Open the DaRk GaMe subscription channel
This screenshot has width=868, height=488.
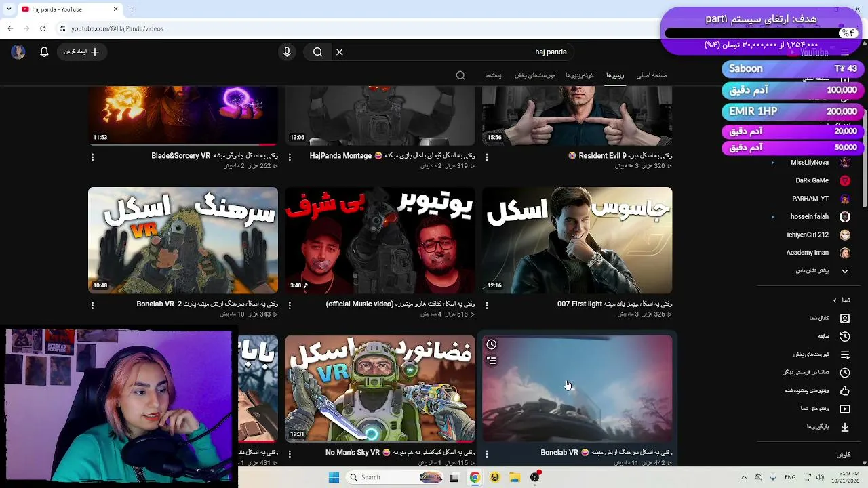pos(812,180)
